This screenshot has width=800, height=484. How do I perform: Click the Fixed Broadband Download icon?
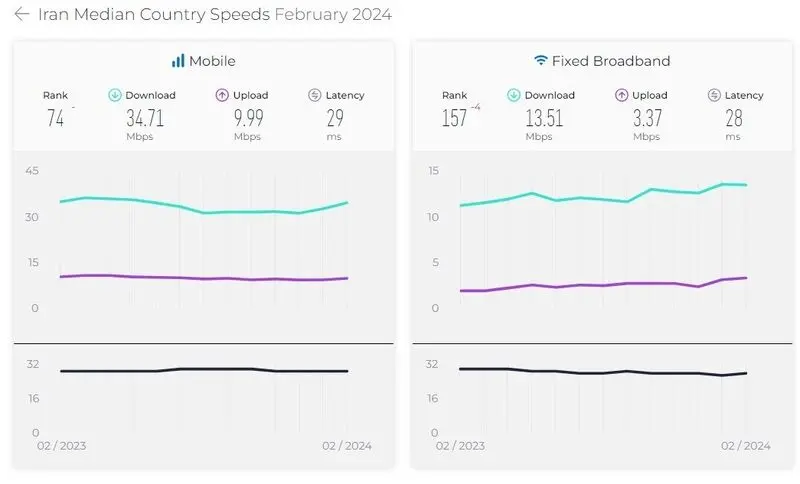pyautogui.click(x=514, y=95)
